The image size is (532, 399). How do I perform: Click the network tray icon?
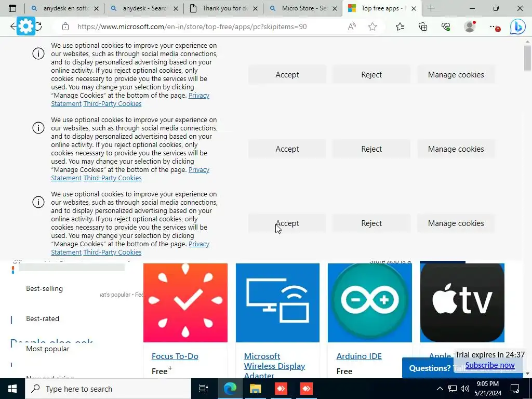pyautogui.click(x=453, y=389)
